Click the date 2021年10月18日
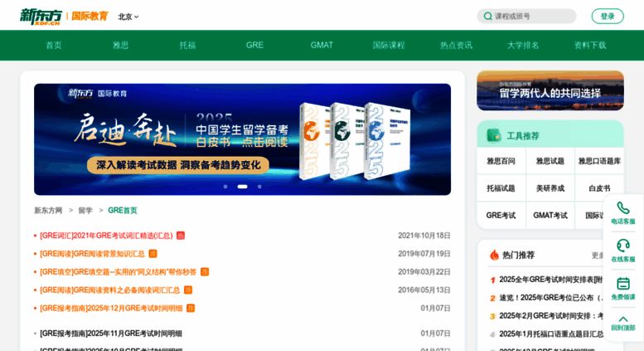 (424, 236)
